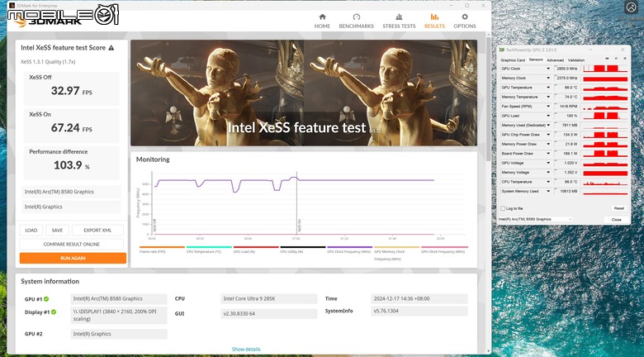Switch to the Advanced tab in GPU-Z
Screen dimensions: 644x357
click(555, 60)
